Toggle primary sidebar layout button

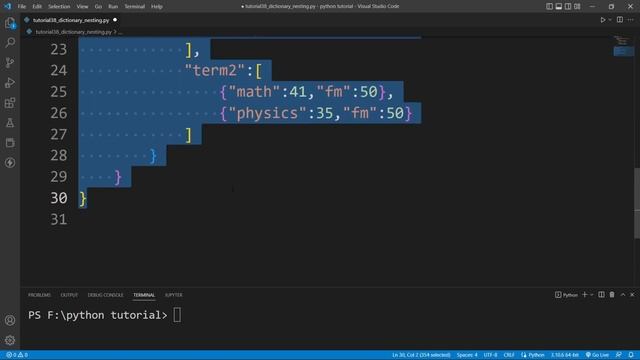(x=549, y=7)
